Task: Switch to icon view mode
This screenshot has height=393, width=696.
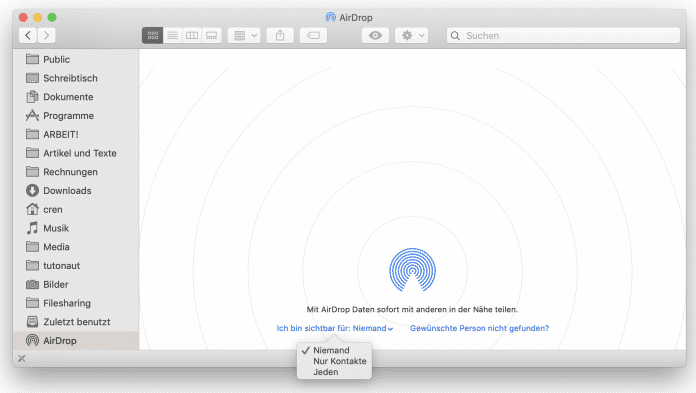Action: tap(153, 36)
